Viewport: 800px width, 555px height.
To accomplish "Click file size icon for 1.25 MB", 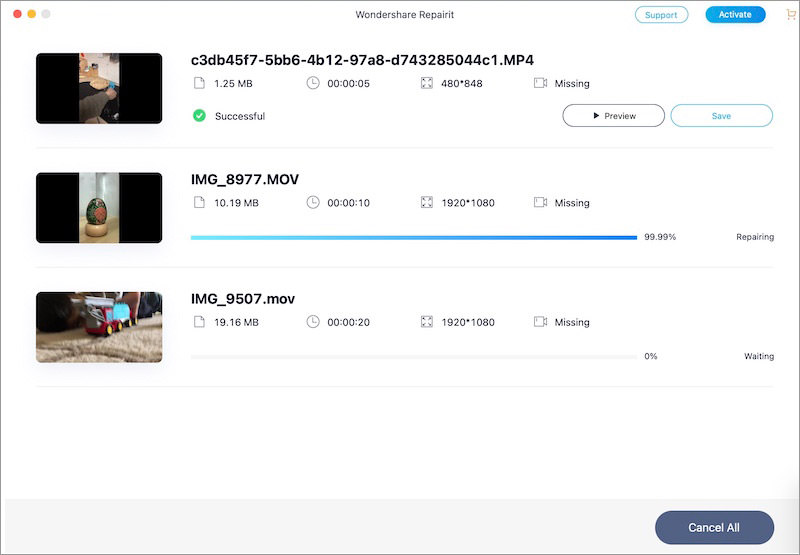I will (x=199, y=83).
